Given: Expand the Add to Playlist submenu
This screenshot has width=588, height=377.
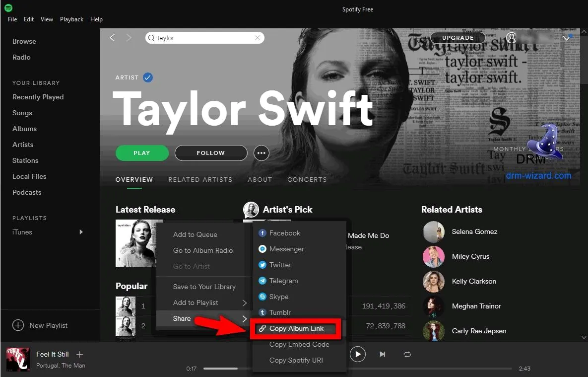Looking at the screenshot, I should (x=203, y=302).
